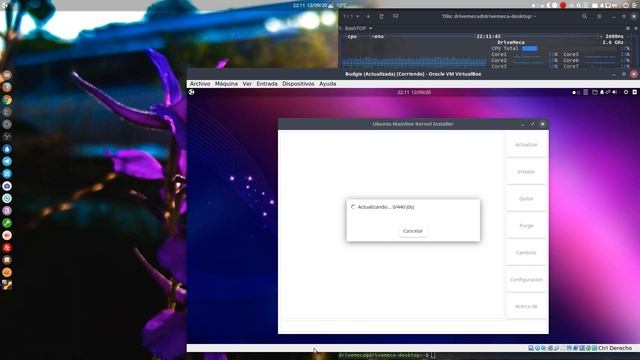Open Configuración in Kernel Installer

[526, 280]
